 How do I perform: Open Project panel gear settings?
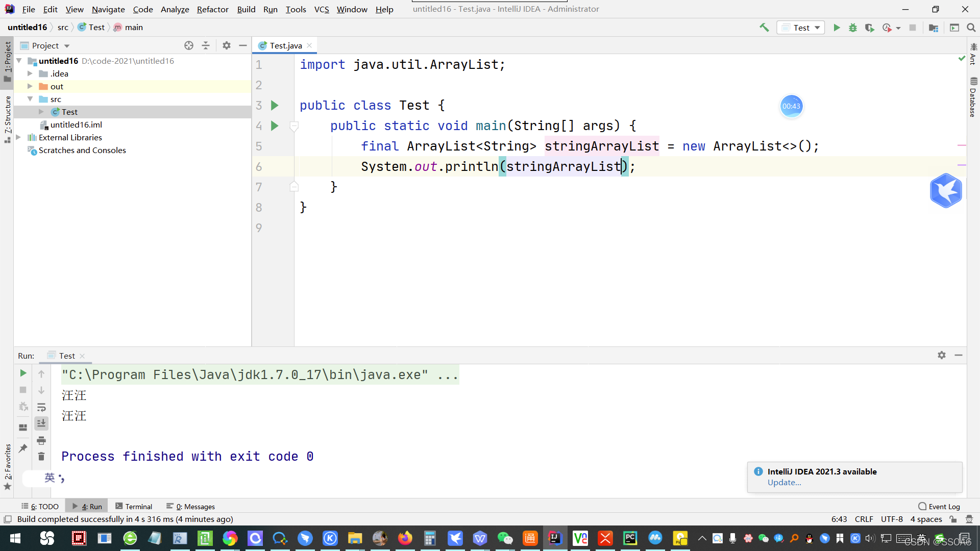[x=227, y=45]
